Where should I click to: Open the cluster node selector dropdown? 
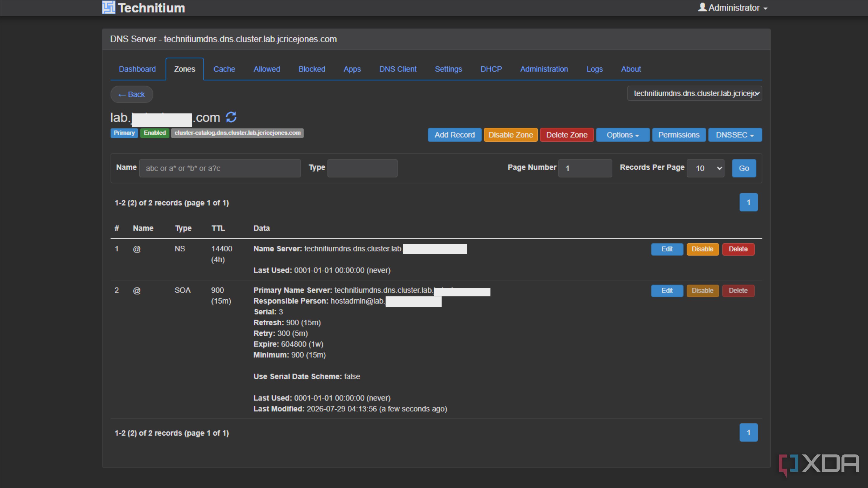pos(694,93)
